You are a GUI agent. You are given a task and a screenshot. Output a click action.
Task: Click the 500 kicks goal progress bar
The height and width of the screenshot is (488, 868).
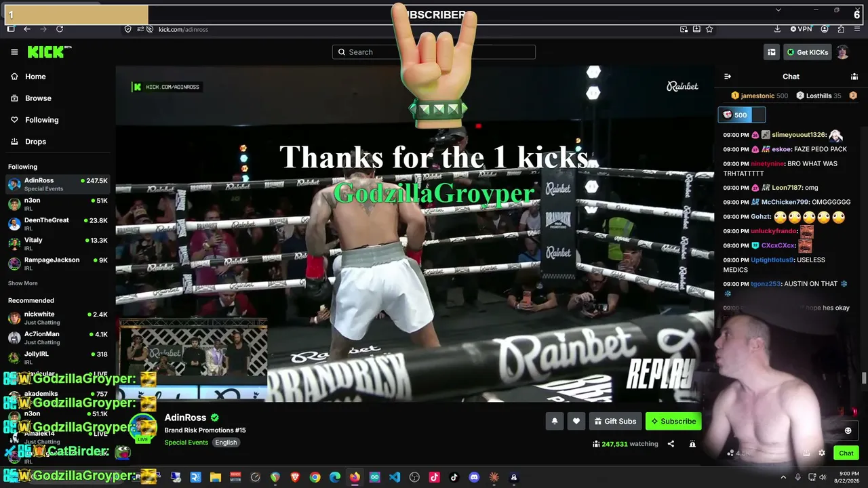point(742,115)
